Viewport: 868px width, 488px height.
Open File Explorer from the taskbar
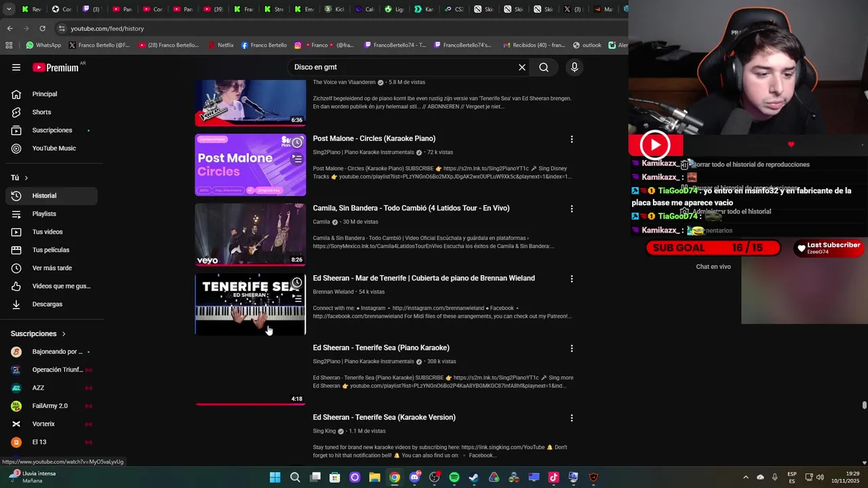click(x=374, y=478)
